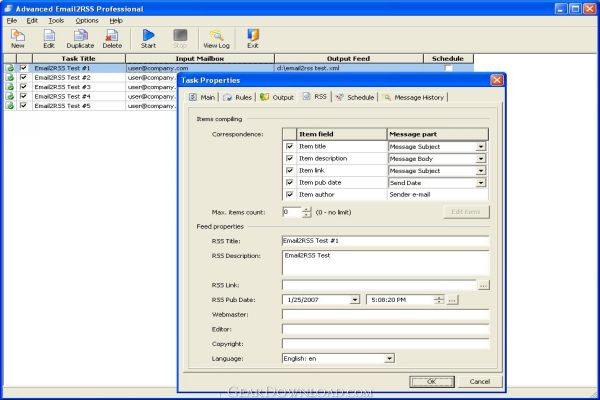The width and height of the screenshot is (600, 400).
Task: Open the File menu
Action: pyautogui.click(x=11, y=21)
